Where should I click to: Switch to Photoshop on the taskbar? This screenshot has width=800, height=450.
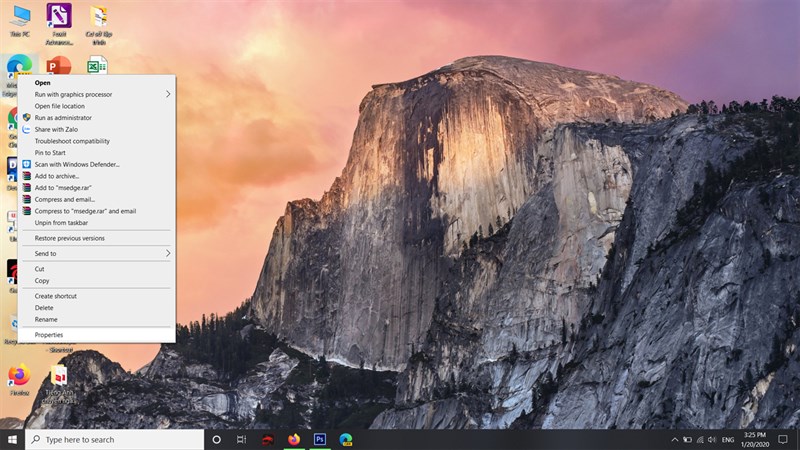[320, 439]
